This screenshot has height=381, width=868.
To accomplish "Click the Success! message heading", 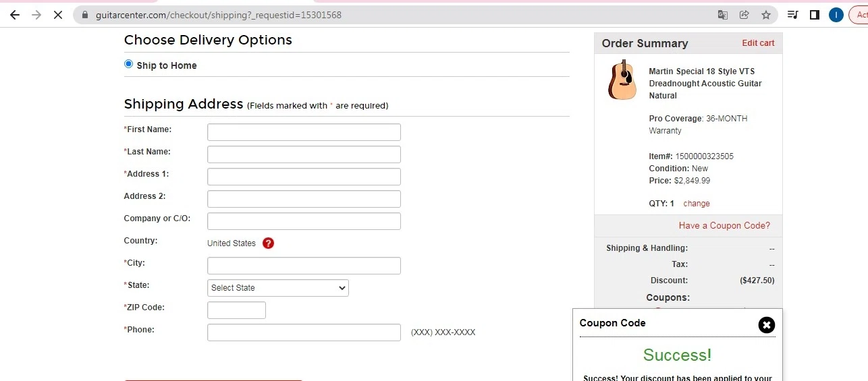I will tap(677, 355).
